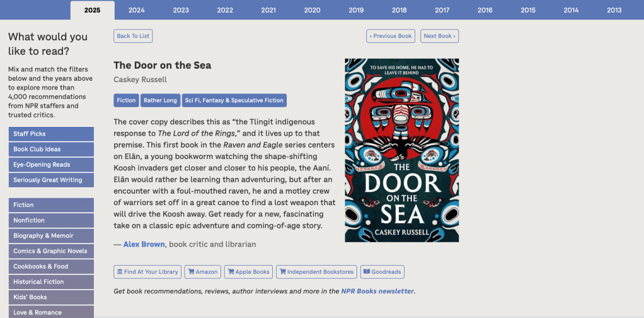Open the 2019 year tab
The image size is (644, 318).
click(x=356, y=10)
